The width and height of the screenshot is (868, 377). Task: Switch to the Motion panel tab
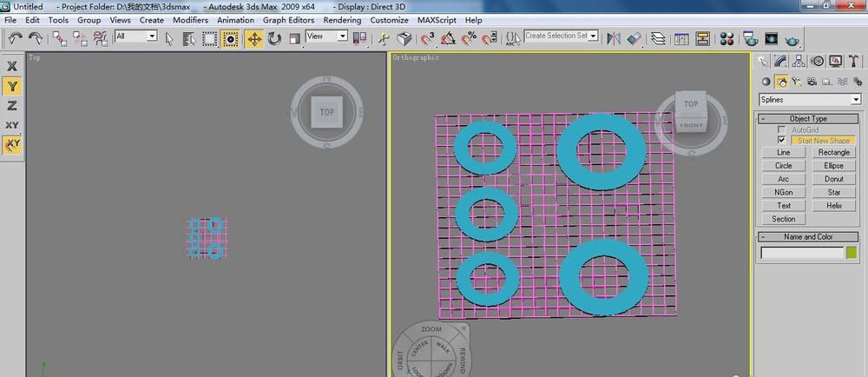click(817, 61)
